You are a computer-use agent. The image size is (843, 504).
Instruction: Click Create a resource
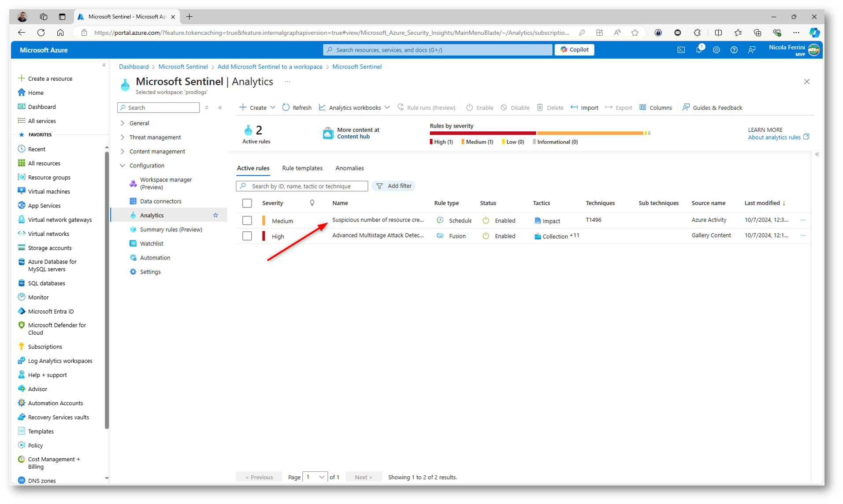[45, 78]
